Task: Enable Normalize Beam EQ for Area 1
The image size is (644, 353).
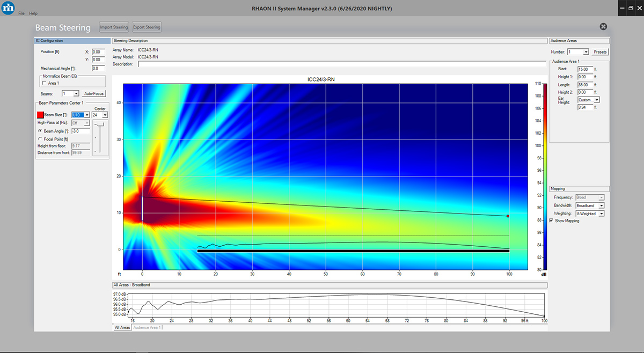Action: 44,83
